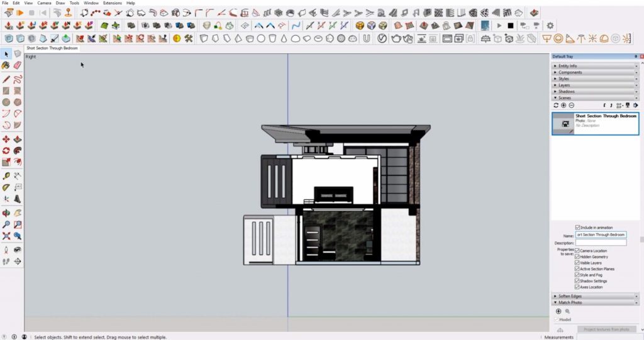Toggle Include in animation checkbox
The image size is (644, 340).
tap(577, 227)
